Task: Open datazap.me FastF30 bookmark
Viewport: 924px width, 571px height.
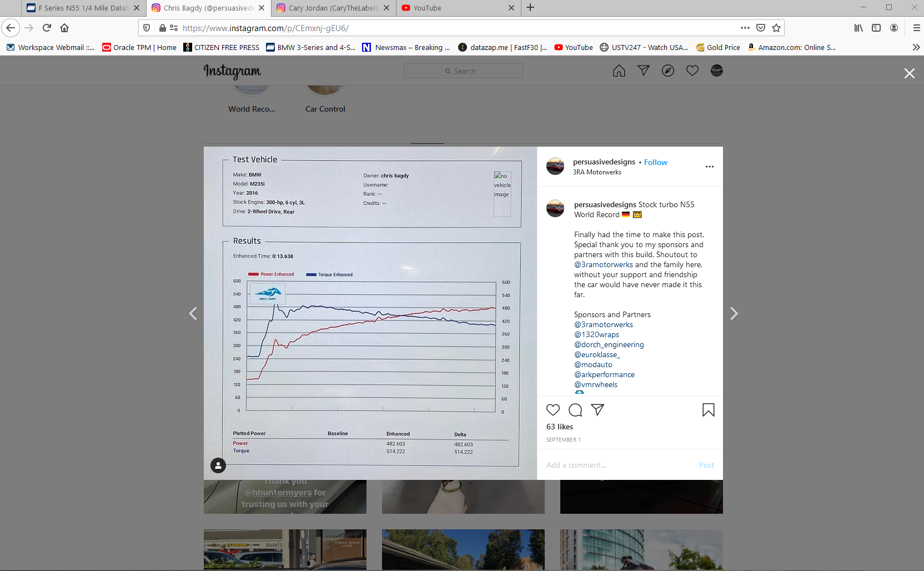Action: 503,47
